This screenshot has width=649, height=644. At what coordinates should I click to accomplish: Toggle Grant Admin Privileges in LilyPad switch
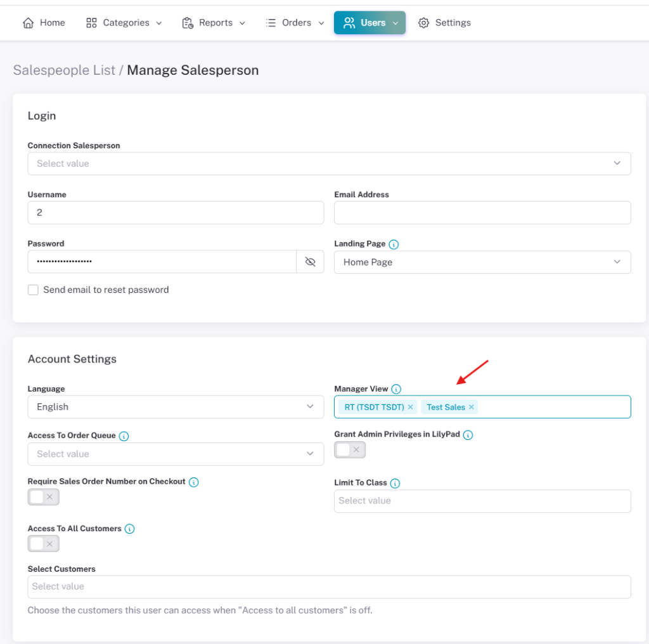coord(350,450)
